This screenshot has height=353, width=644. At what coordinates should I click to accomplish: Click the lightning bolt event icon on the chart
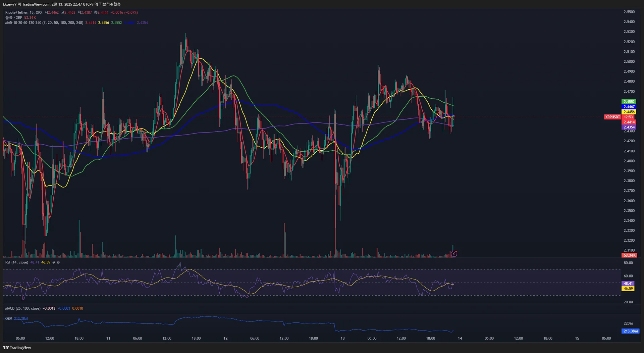[x=454, y=254]
